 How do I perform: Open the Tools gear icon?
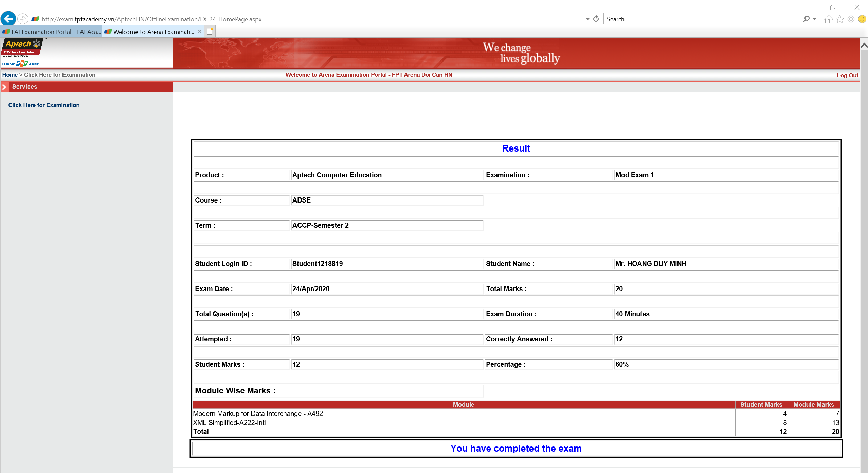[851, 19]
